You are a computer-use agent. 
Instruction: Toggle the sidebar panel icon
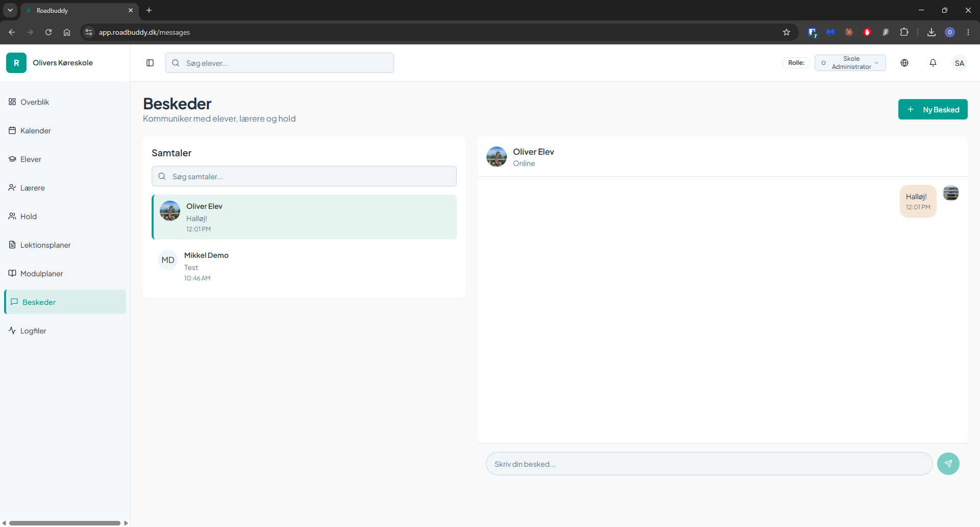[x=150, y=63]
